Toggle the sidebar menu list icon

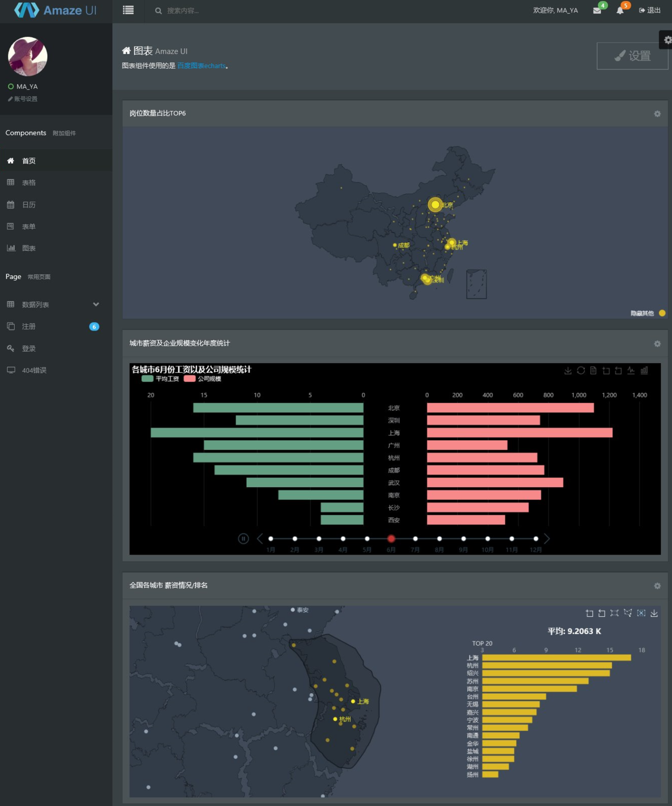pyautogui.click(x=128, y=10)
